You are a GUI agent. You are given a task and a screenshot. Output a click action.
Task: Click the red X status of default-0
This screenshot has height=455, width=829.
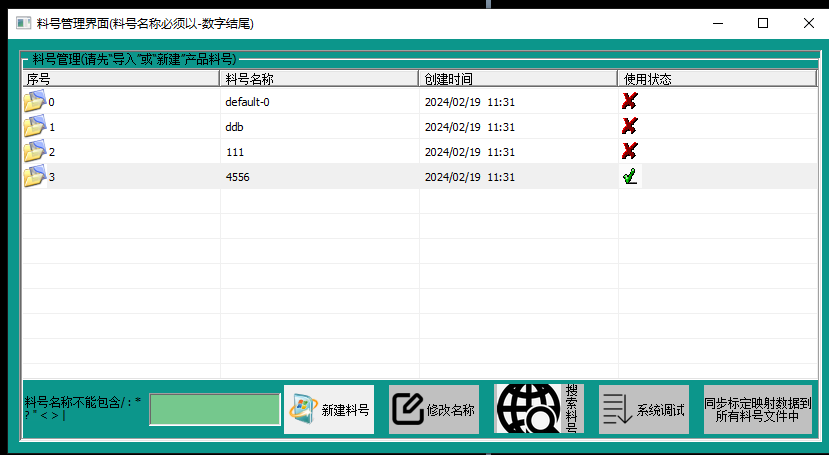[x=629, y=101]
